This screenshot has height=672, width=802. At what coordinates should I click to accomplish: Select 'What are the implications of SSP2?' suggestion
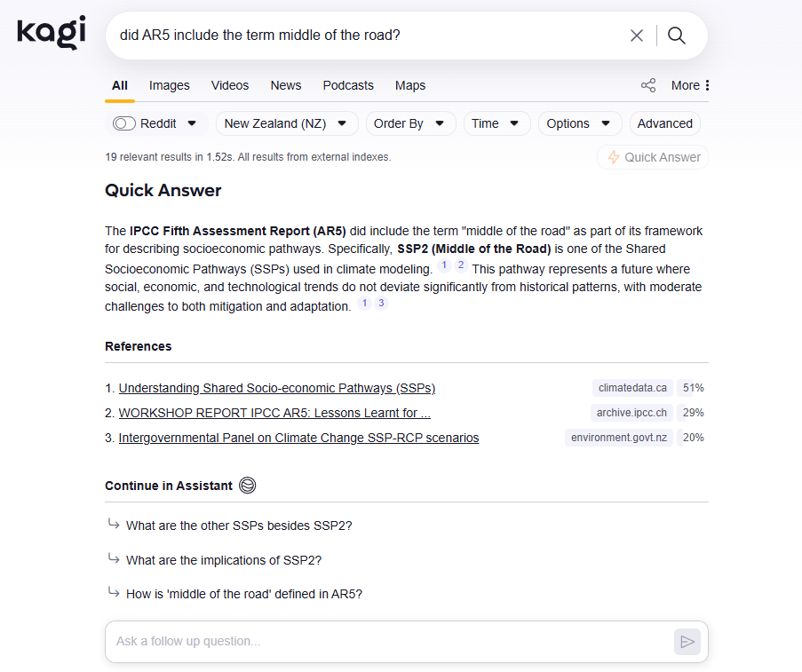(224, 560)
